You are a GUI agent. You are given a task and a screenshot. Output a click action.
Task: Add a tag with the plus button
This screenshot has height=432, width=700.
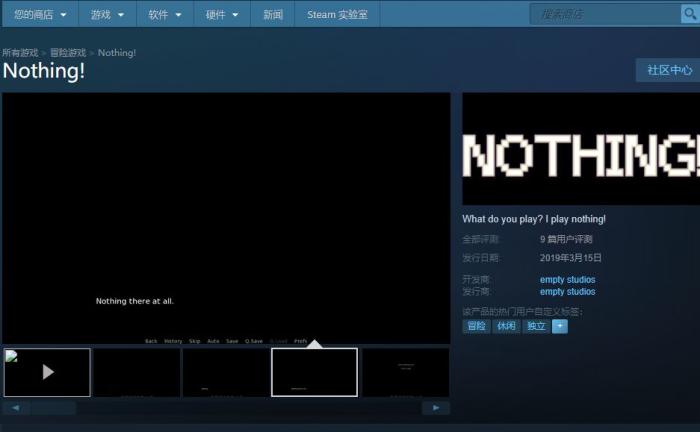pos(560,326)
